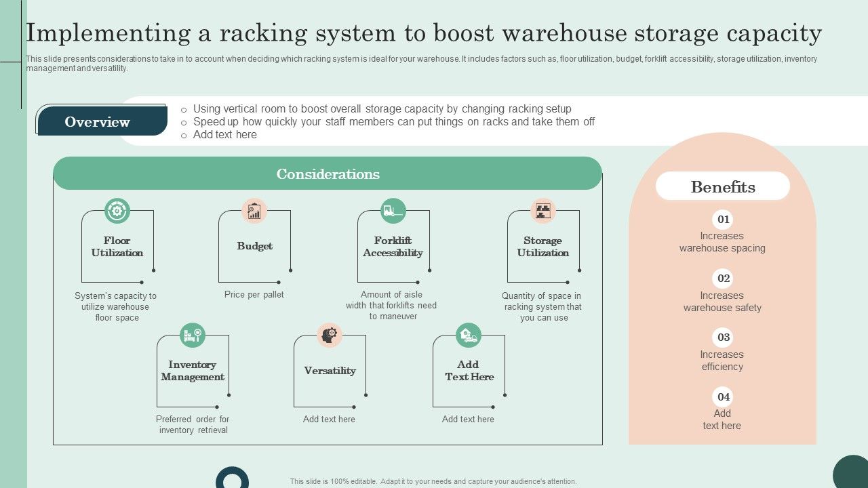
Task: Select the 'Inventory Management' heading
Action: (193, 371)
